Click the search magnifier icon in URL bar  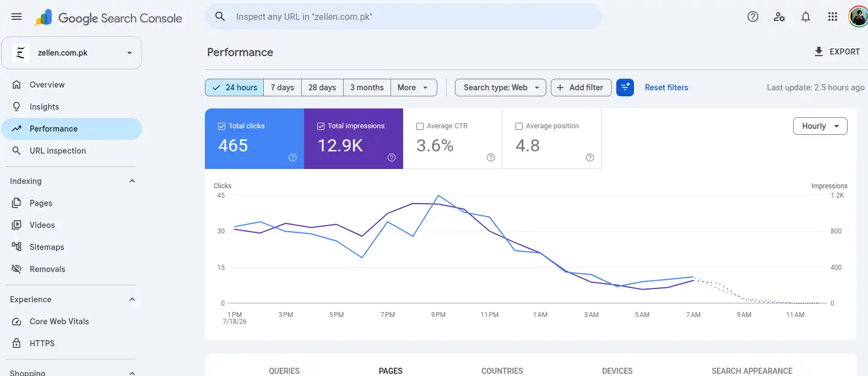(220, 17)
